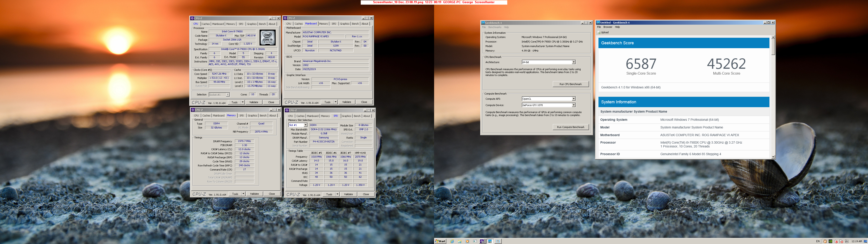This screenshot has width=868, height=244.
Task: Click the Geekbench results vertical scrollbar thumb
Action: pyautogui.click(x=773, y=47)
